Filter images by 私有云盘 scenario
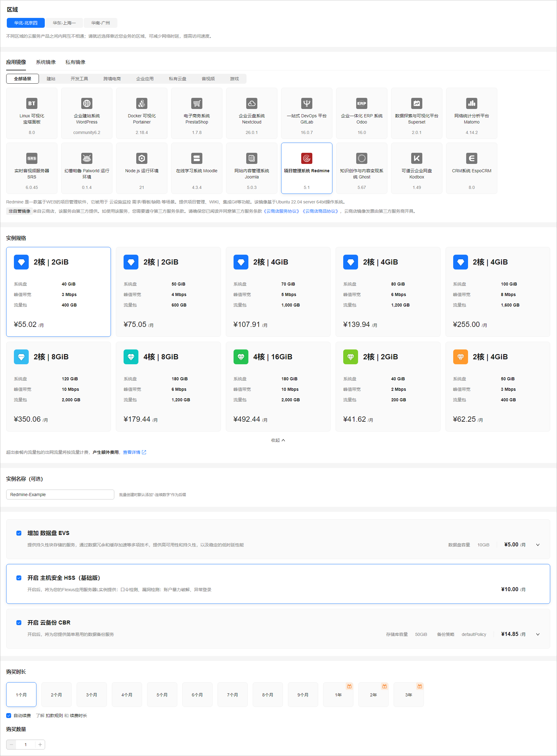The width and height of the screenshot is (557, 756). [x=177, y=79]
